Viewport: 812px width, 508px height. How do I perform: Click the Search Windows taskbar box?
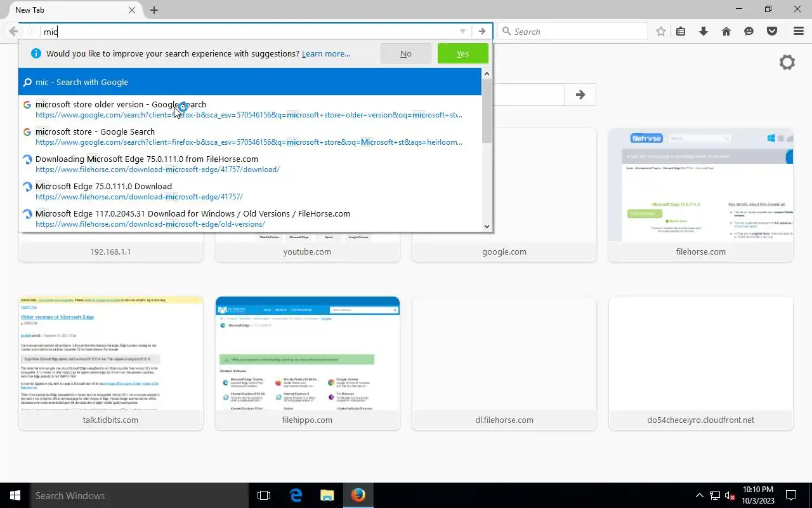tap(140, 495)
